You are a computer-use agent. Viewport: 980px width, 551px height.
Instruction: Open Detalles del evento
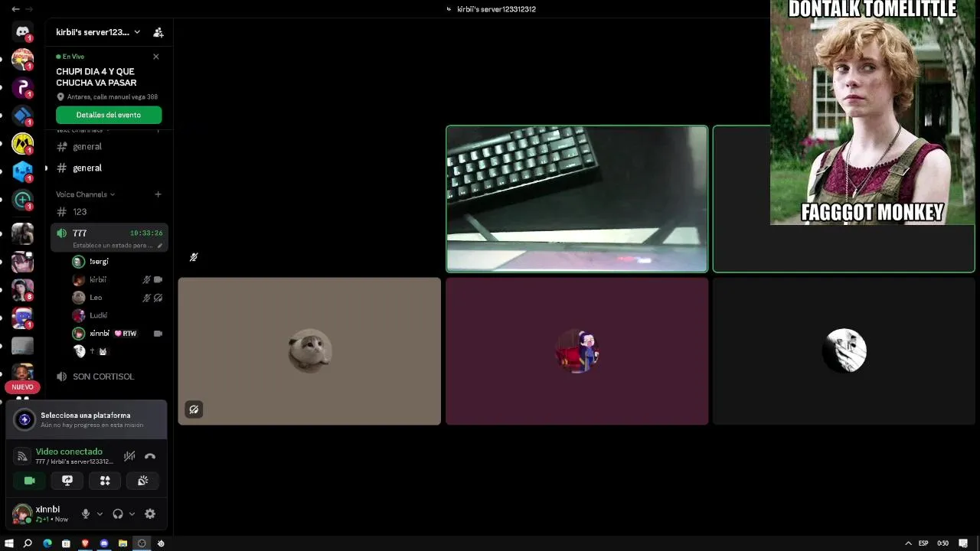(x=109, y=115)
